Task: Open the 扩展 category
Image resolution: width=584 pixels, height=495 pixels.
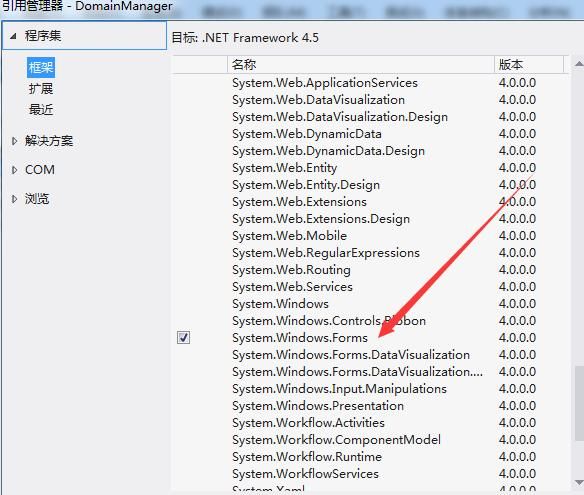Action: coord(41,89)
